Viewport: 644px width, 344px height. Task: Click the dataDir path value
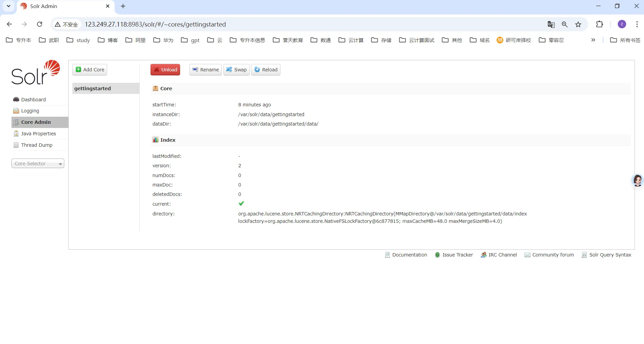pyautogui.click(x=278, y=124)
